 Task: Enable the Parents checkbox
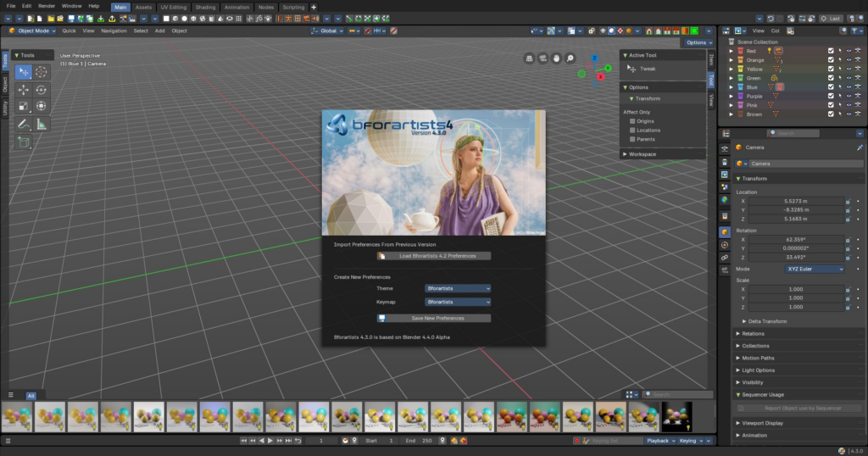coord(632,139)
